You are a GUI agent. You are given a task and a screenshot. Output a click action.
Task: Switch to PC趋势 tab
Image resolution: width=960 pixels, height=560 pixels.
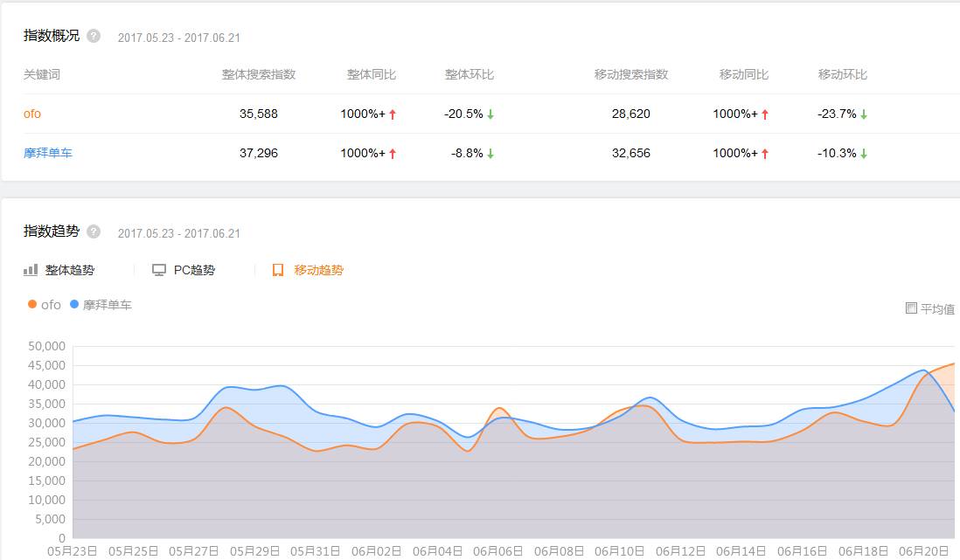point(194,270)
